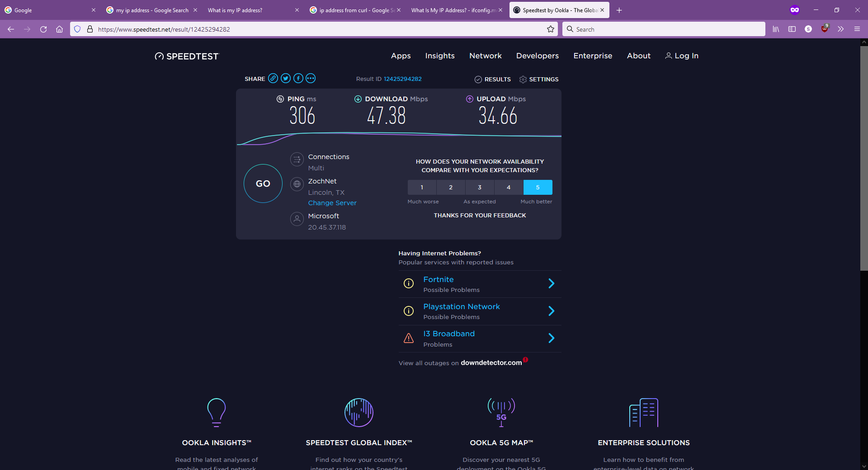868x470 pixels.
Task: Switch to the Google tab
Action: 50,10
